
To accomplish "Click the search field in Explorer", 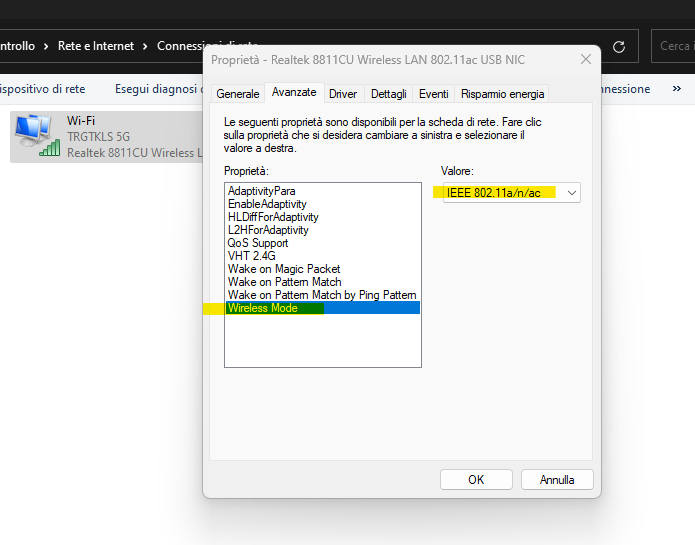I will click(675, 46).
